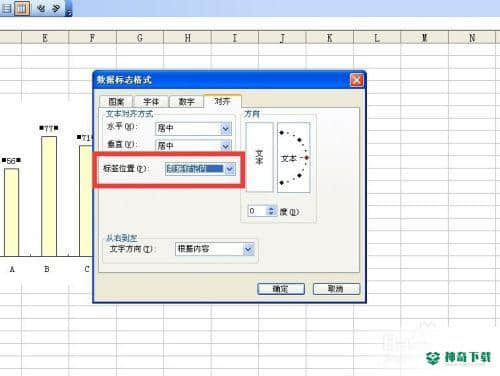Click the data label 71
Image resolution: width=500 pixels, height=376 pixels.
coord(85,138)
